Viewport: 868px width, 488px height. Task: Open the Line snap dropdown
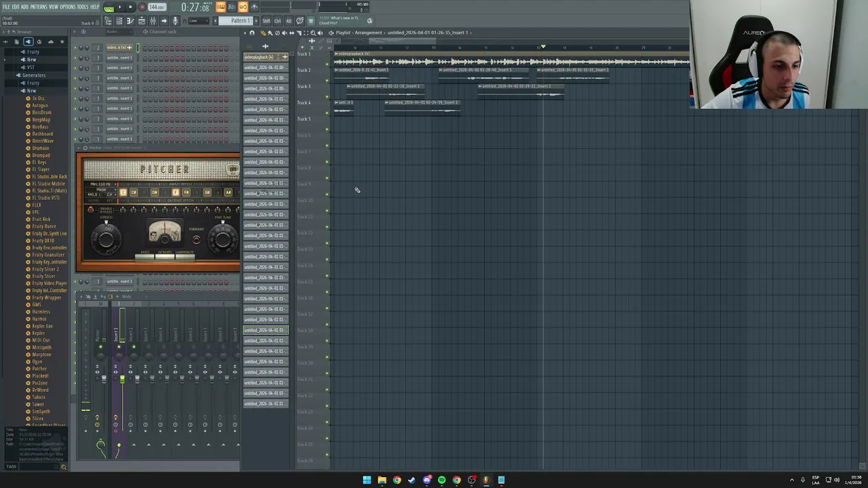pyautogui.click(x=199, y=21)
